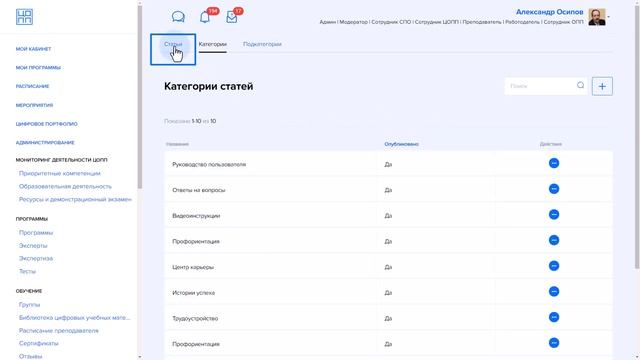
Task: Switch to the Статьи tab
Action: tap(173, 44)
